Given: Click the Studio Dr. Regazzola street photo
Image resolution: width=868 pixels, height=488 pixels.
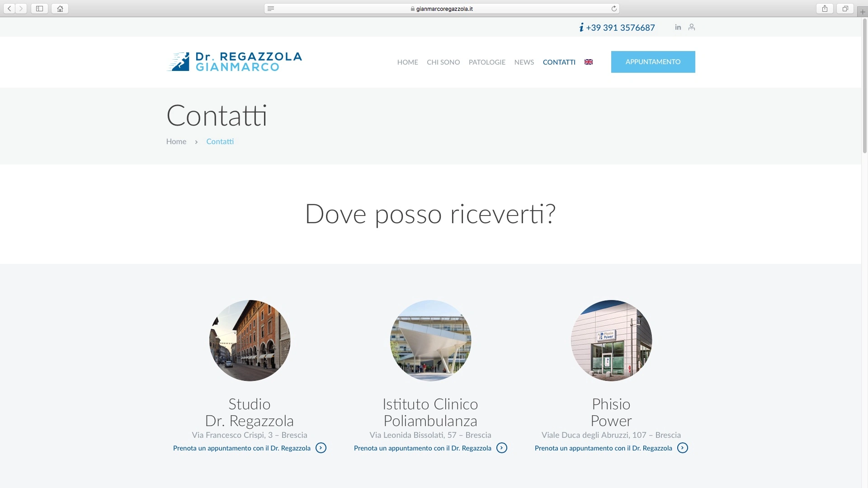Looking at the screenshot, I should [250, 340].
